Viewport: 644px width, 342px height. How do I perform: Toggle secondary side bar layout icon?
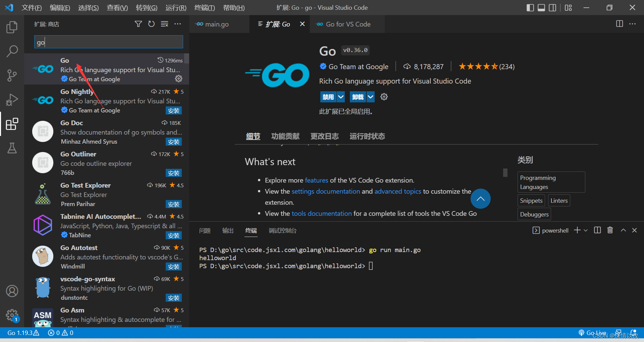click(552, 7)
